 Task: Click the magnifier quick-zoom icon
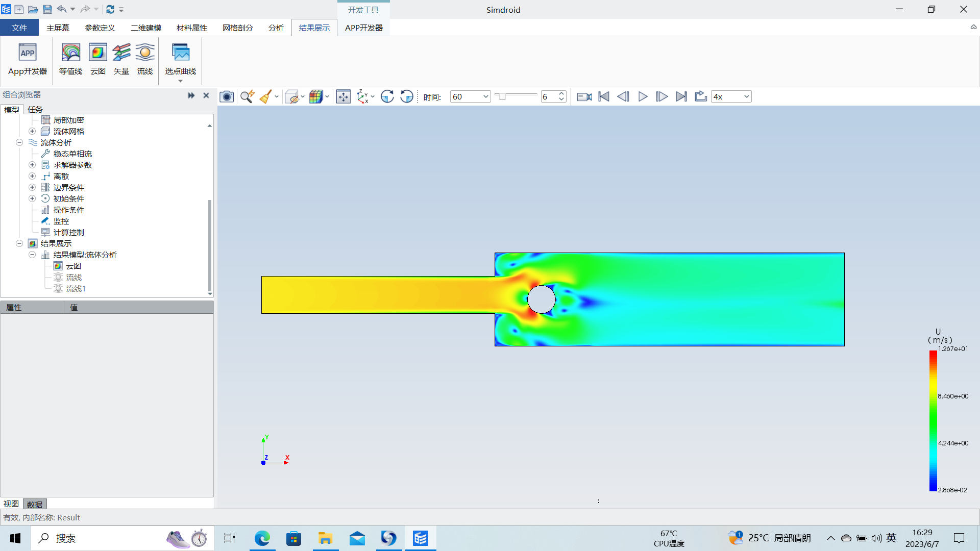[248, 96]
